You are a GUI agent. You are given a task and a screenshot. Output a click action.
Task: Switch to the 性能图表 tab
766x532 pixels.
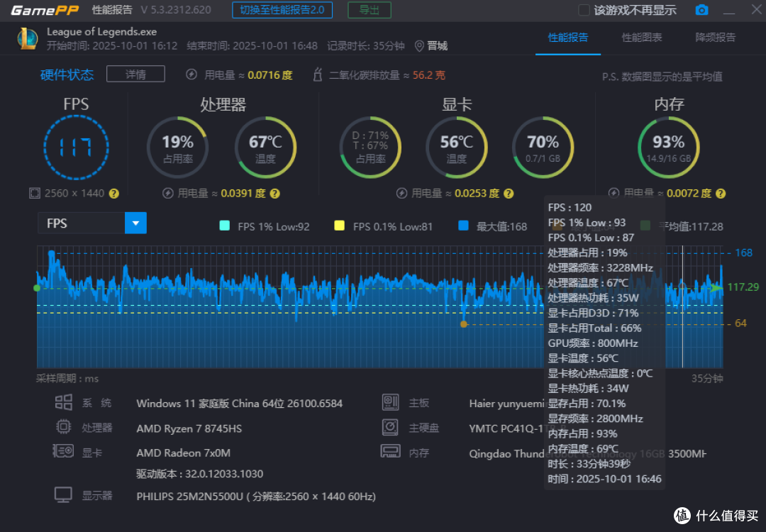tap(641, 38)
